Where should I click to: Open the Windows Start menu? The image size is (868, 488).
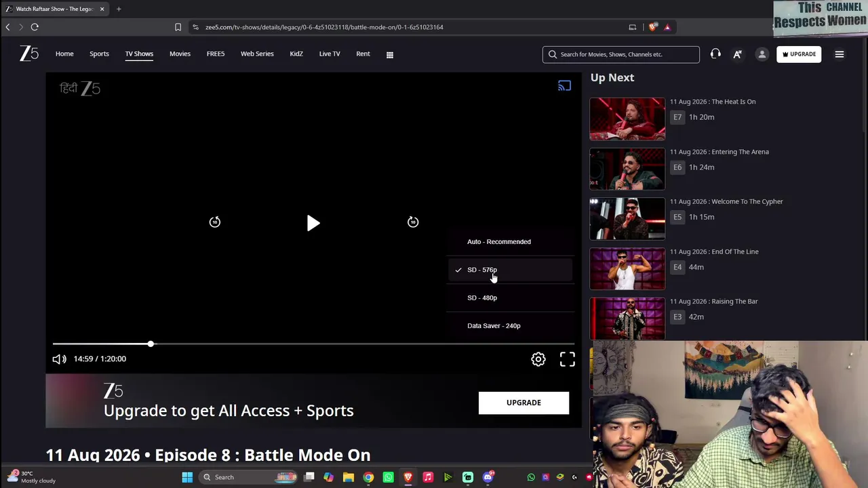point(187,477)
